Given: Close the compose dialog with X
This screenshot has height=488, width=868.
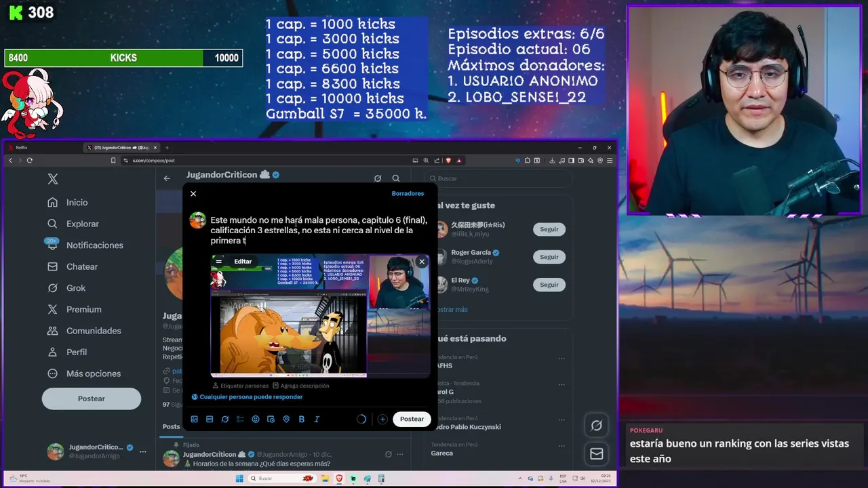Looking at the screenshot, I should (193, 194).
